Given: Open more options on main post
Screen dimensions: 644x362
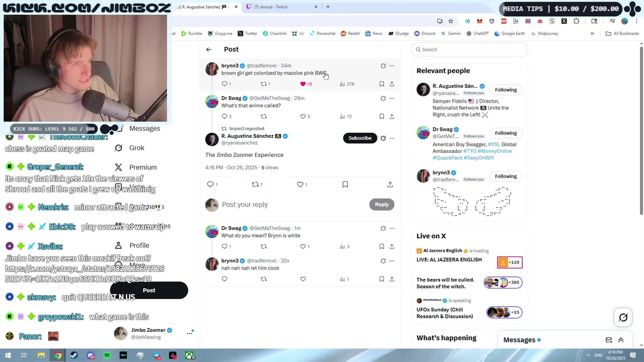Looking at the screenshot, I should tap(392, 138).
